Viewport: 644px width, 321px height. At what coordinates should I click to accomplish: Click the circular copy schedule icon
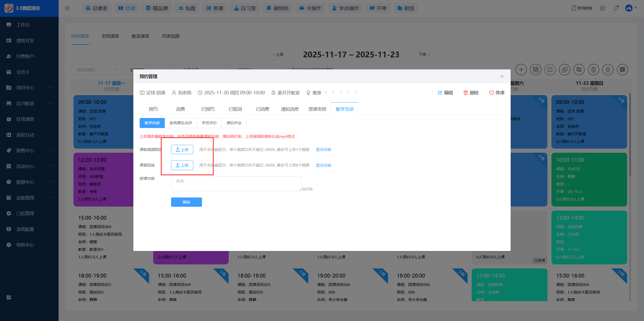(565, 70)
